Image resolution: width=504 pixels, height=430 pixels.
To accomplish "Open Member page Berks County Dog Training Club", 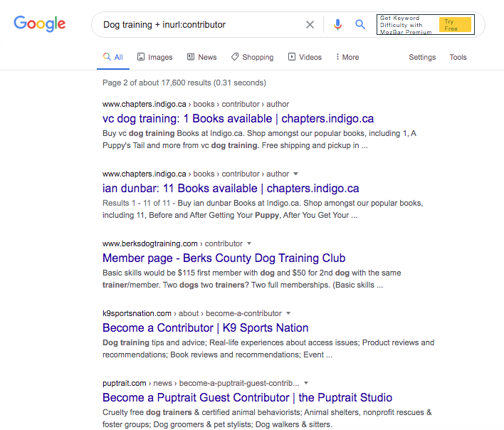I will pos(224,258).
